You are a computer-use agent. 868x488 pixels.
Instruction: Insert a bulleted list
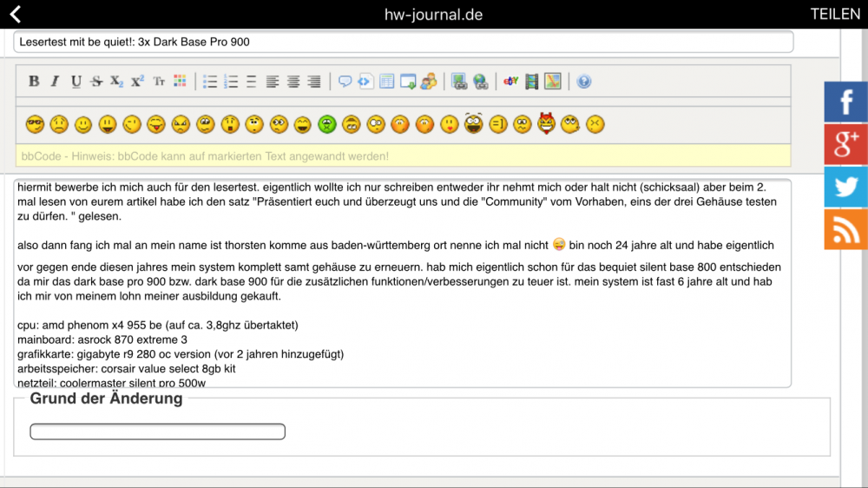click(x=210, y=82)
